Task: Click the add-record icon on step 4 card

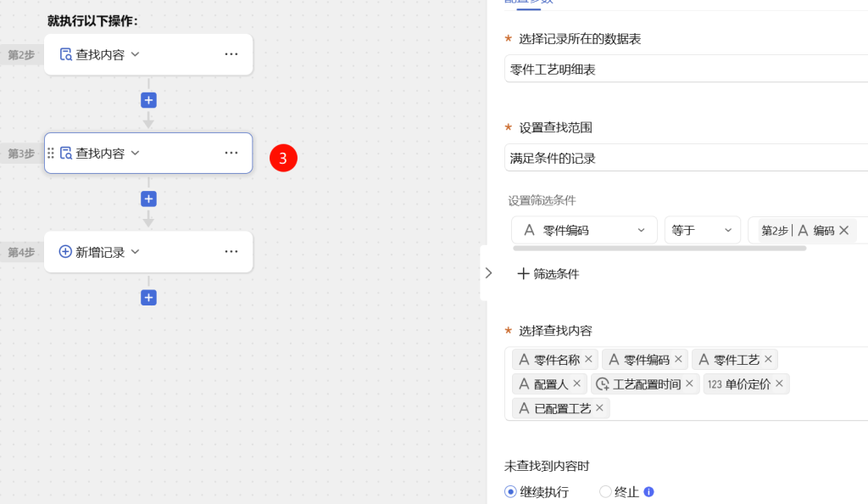Action: pyautogui.click(x=65, y=251)
